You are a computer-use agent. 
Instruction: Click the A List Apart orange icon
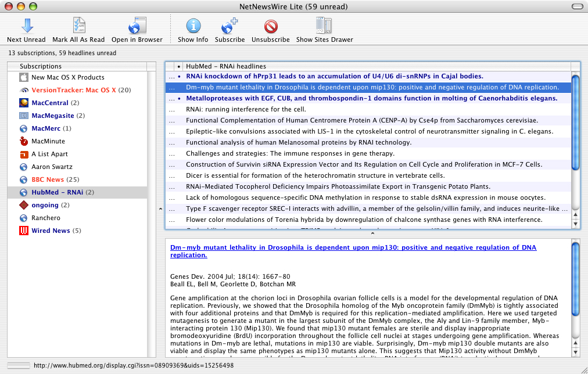click(24, 154)
